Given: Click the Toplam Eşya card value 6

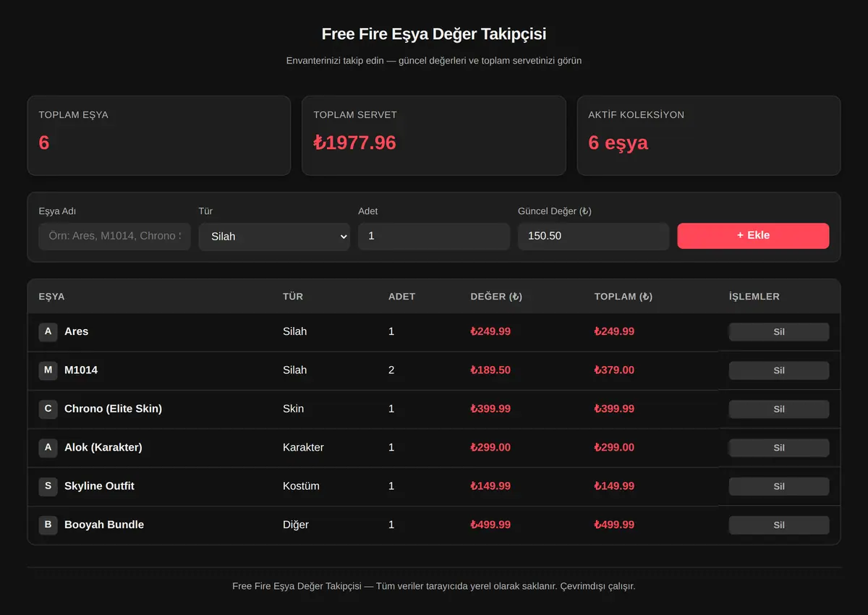Looking at the screenshot, I should coord(44,143).
